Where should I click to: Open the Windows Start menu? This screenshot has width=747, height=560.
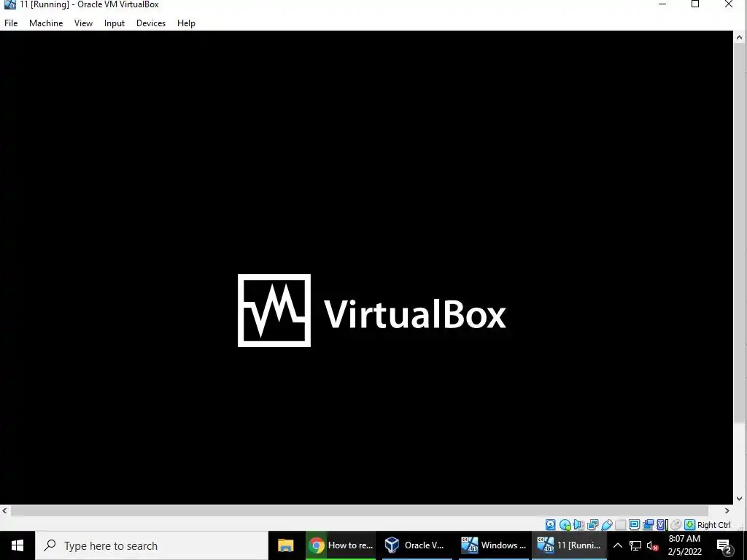18,545
